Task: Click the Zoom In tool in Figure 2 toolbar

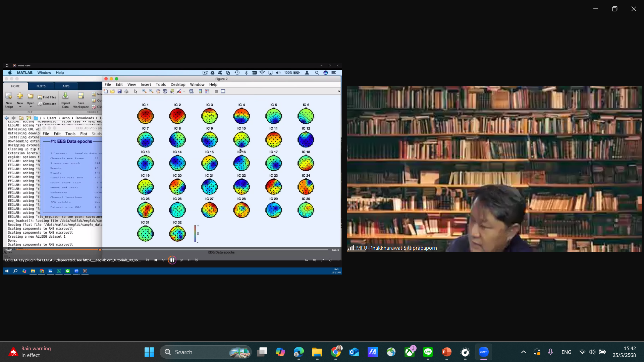Action: click(x=144, y=91)
